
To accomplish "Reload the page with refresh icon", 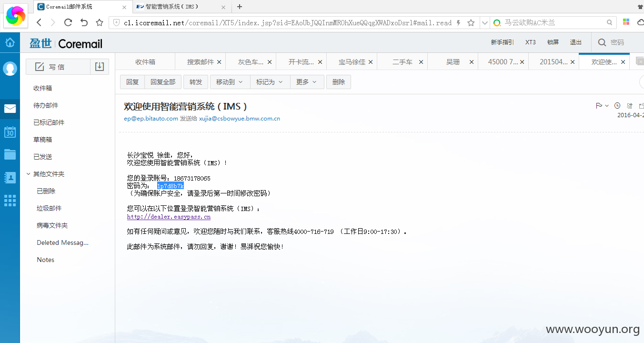I will [68, 22].
